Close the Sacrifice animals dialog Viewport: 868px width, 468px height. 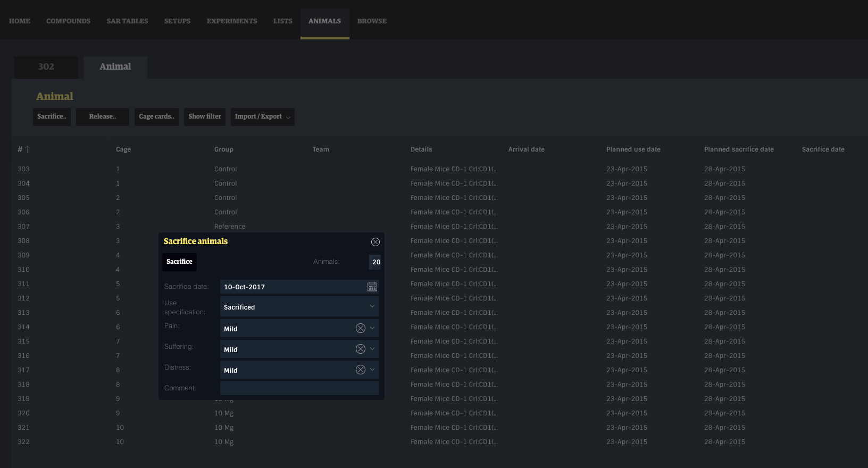point(375,242)
